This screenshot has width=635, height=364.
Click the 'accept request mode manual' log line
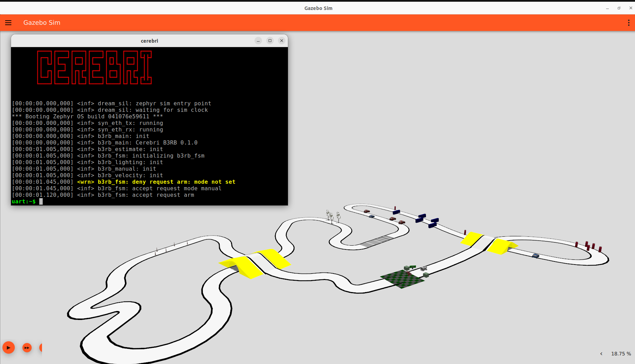(117, 189)
